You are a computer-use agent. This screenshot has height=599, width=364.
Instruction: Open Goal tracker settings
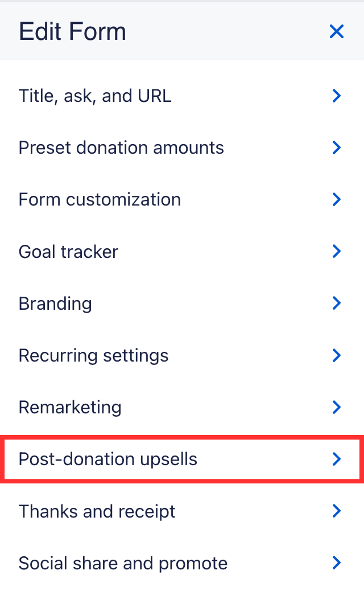click(68, 251)
